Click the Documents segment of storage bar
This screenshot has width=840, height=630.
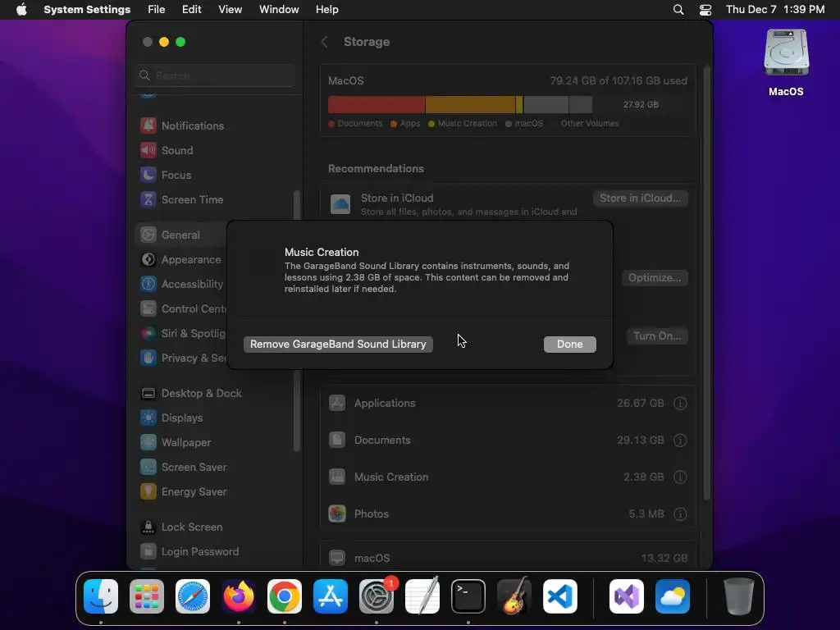(x=377, y=104)
